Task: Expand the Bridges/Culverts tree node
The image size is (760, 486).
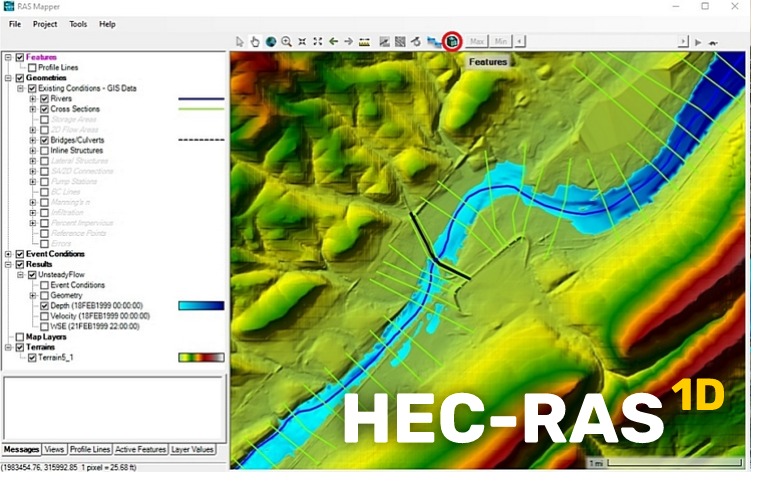Action: [32, 140]
